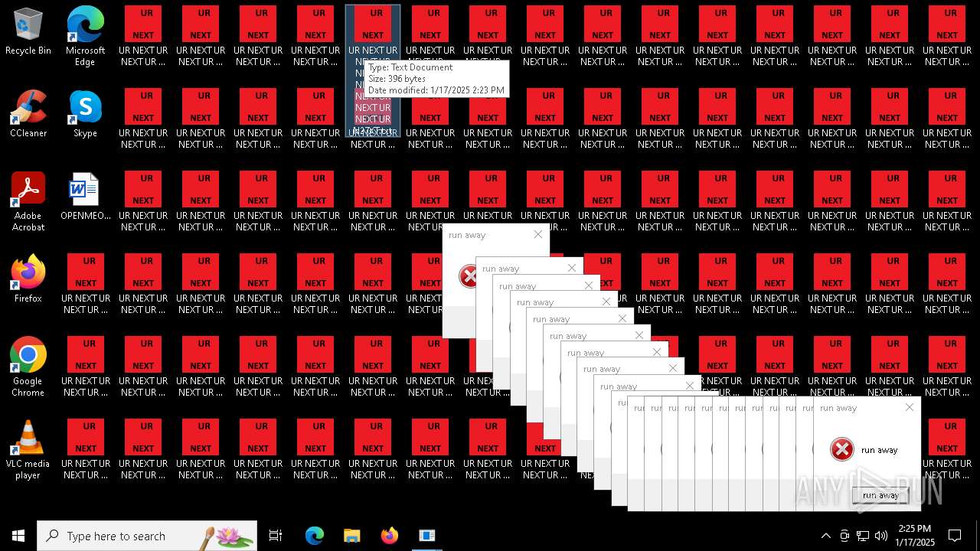
Task: Launch Microsoft Edge from the desktop shortcut
Action: click(x=85, y=37)
